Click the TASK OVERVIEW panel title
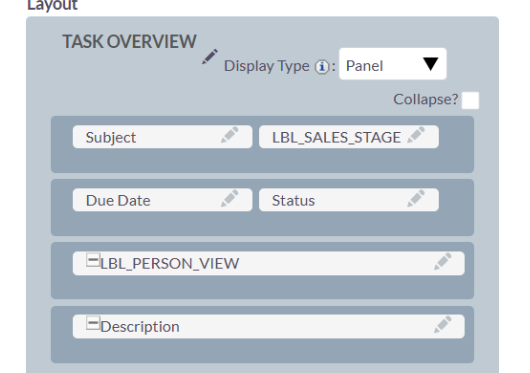This screenshot has height=373, width=530. click(x=129, y=42)
